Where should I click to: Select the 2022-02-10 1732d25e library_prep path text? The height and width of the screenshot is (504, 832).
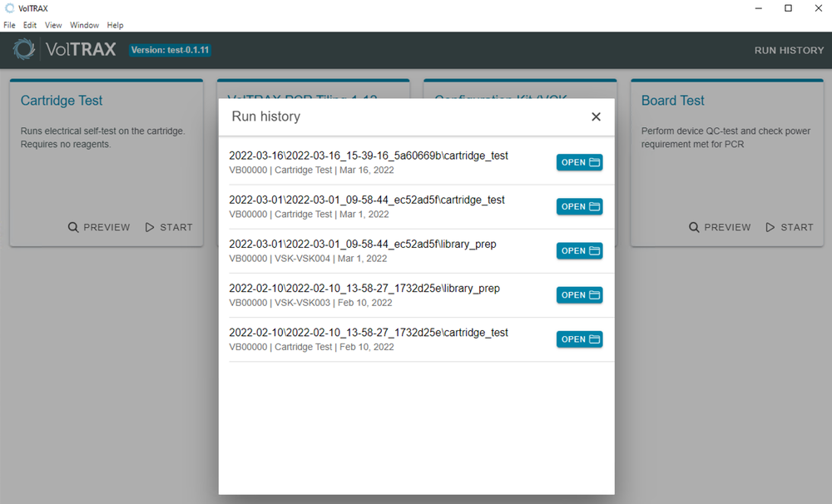coord(364,288)
